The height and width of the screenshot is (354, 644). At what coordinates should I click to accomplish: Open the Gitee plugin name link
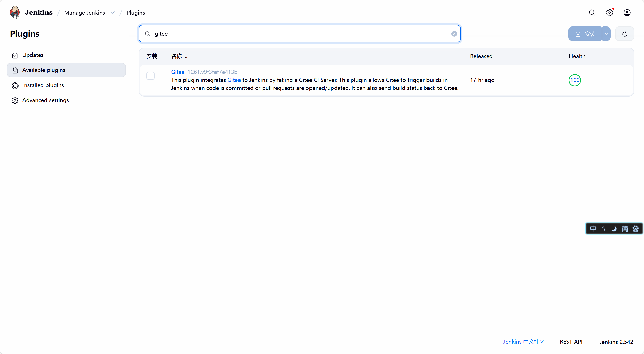[178, 72]
